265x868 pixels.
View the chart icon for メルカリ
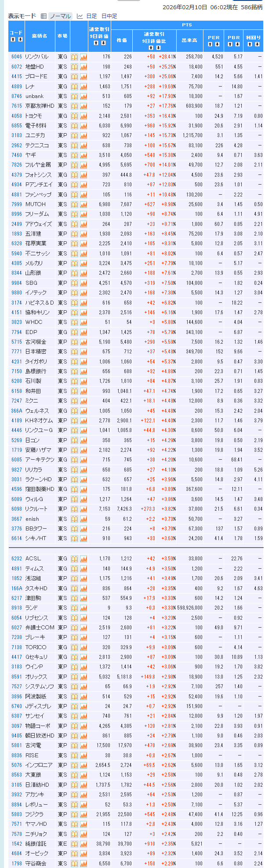tap(83, 263)
